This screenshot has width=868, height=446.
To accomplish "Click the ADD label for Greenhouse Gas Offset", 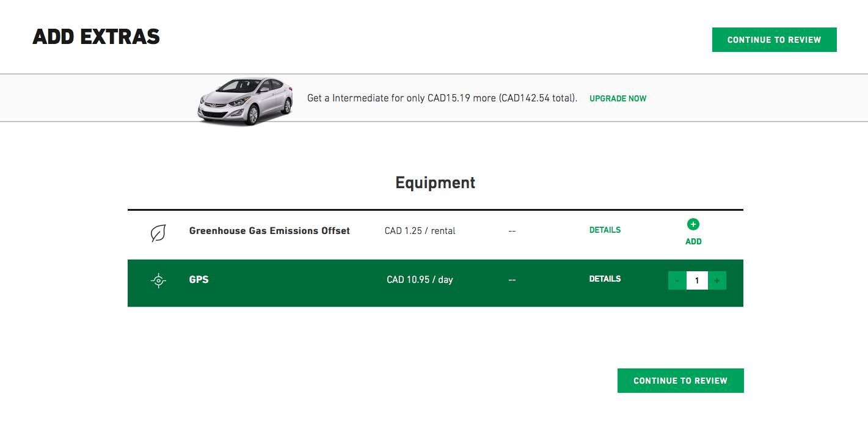I will (x=693, y=241).
